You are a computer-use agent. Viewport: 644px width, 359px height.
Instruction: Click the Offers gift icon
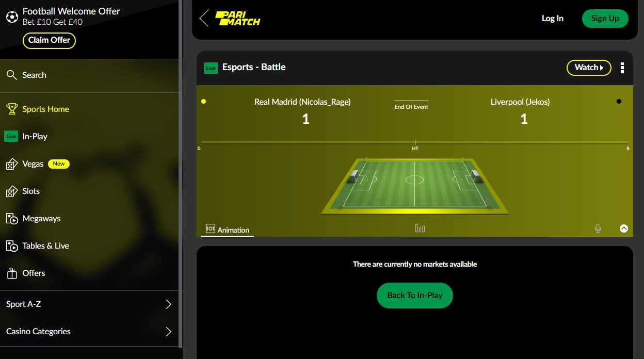click(11, 273)
